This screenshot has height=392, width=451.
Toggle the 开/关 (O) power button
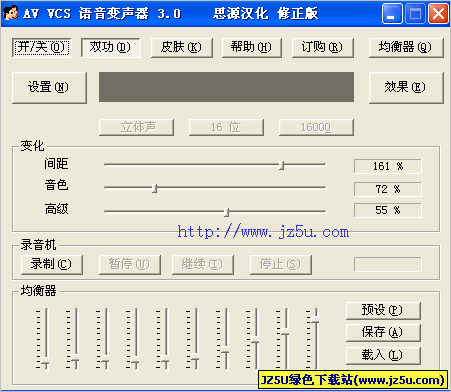(42, 47)
